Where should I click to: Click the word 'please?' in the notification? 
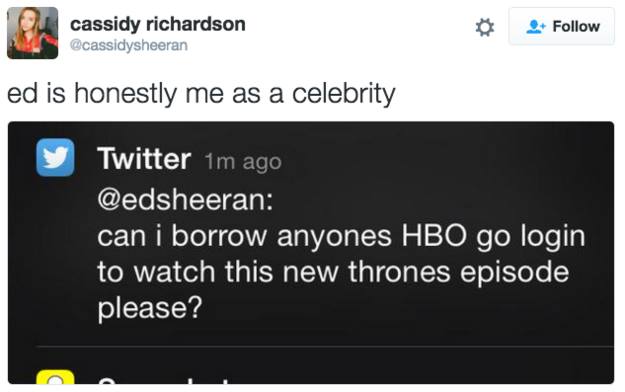tap(150, 308)
